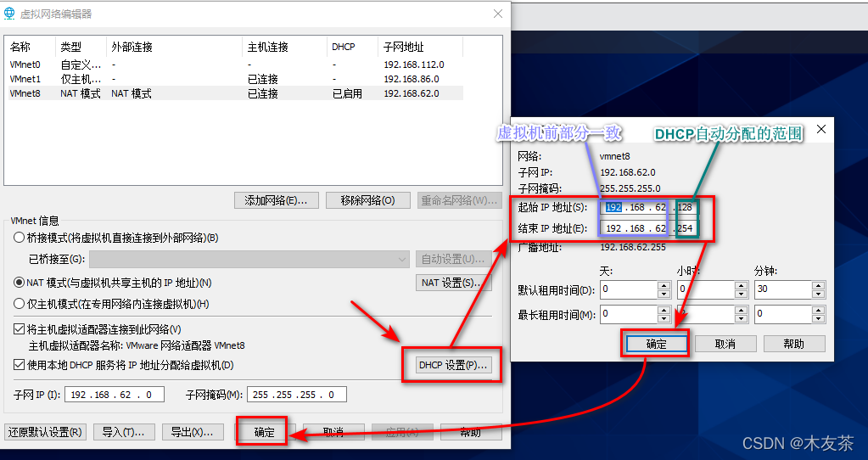Decrease max lease minutes with down arrow
The width and height of the screenshot is (868, 460).
click(x=819, y=319)
